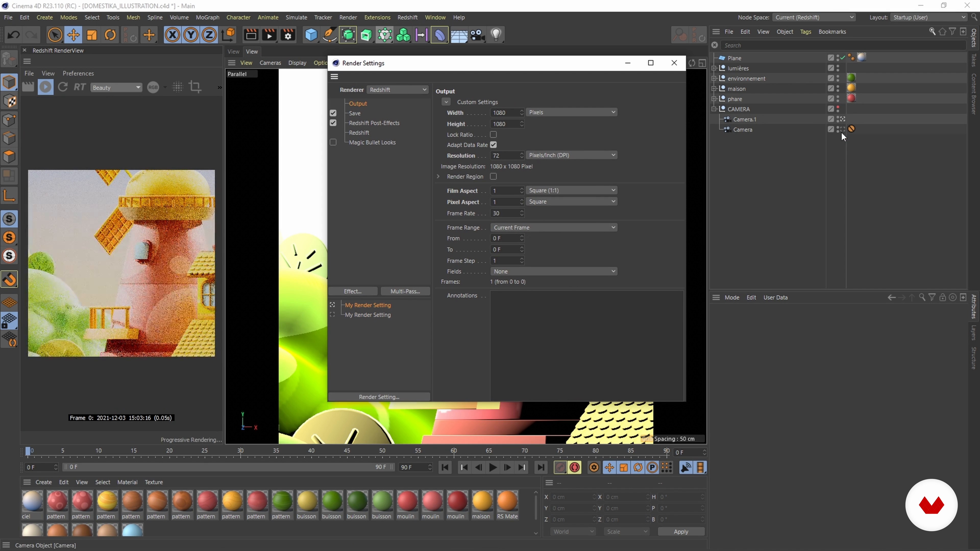Play the animation forward
The height and width of the screenshot is (551, 980).
(493, 467)
